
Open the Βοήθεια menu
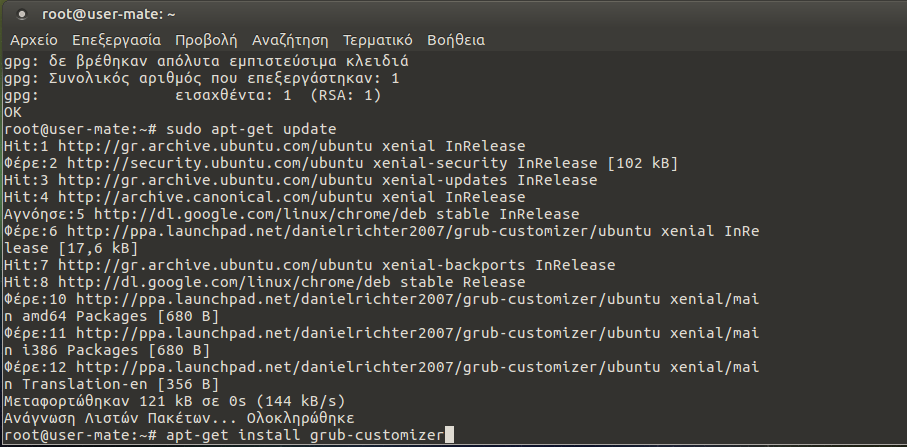point(456,41)
